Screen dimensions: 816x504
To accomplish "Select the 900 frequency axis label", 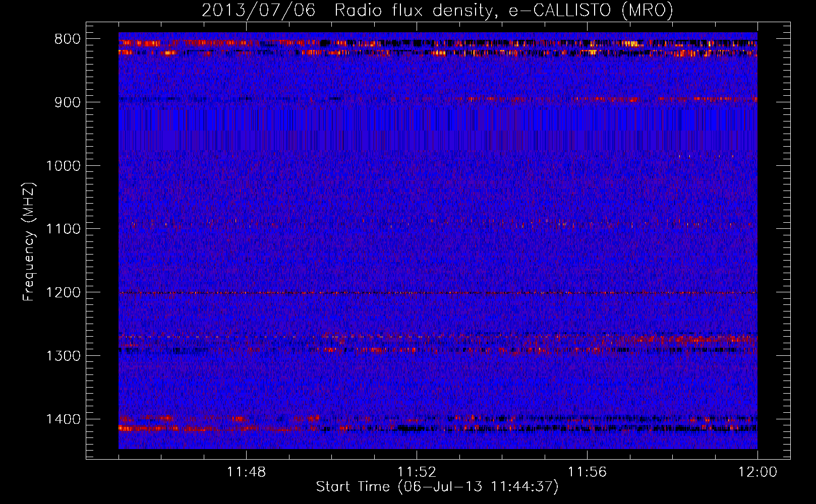I will [68, 103].
